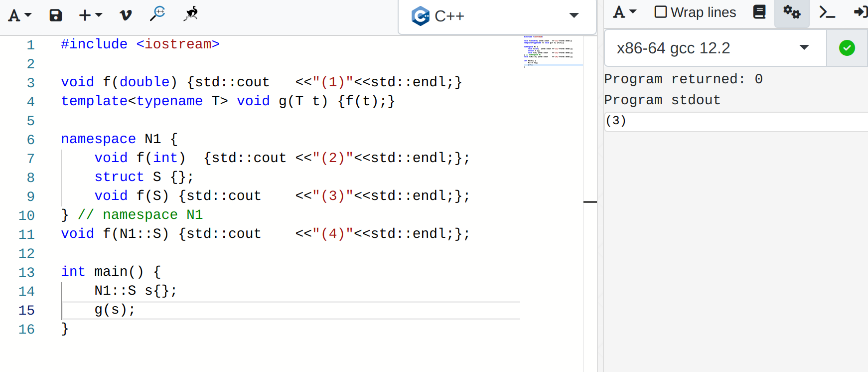Click the '"(2)"' string literal

click(x=333, y=158)
